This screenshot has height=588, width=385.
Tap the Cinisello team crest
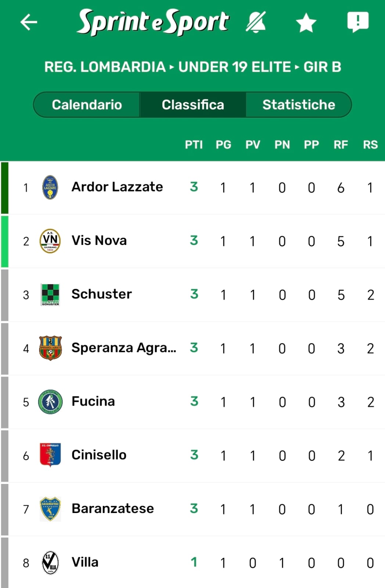[x=50, y=455]
